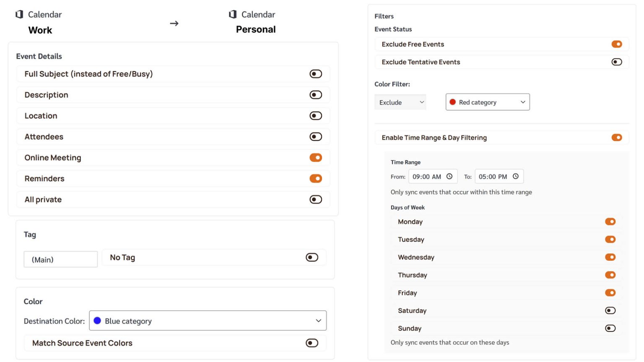Enable Full Subject instead of Free/Busy
644x362 pixels.
[316, 74]
